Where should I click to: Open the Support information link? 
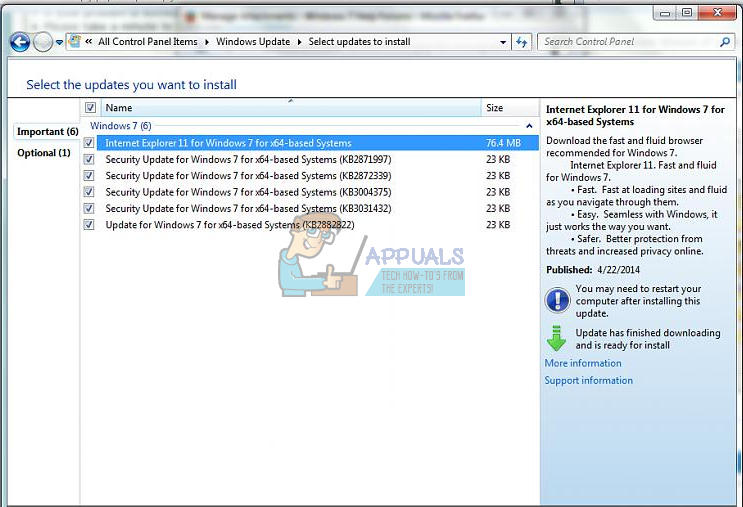pos(589,380)
